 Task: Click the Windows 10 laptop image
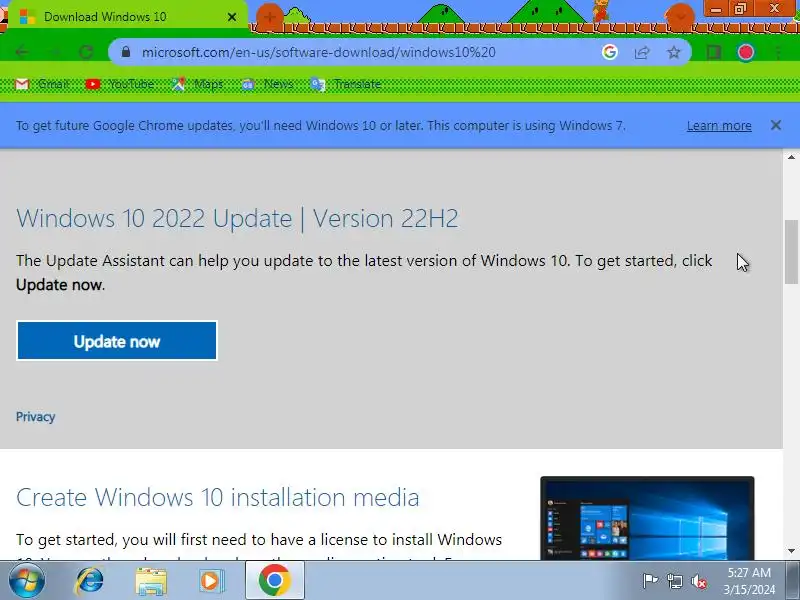647,518
